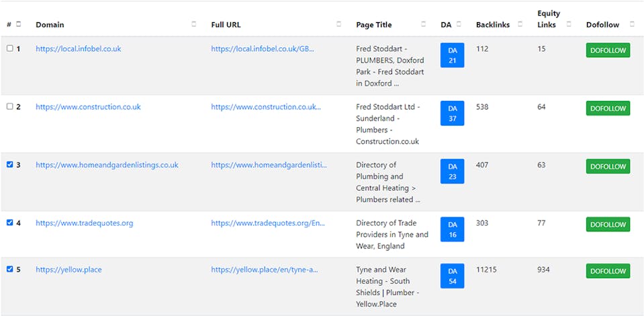
Task: Click the DA column sort icon
Action: tap(459, 24)
